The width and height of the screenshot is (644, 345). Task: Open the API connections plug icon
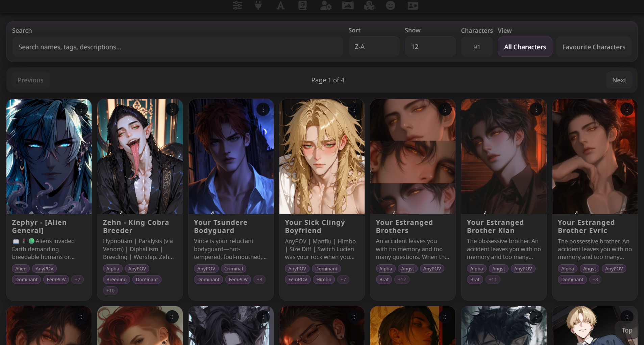pos(258,5)
